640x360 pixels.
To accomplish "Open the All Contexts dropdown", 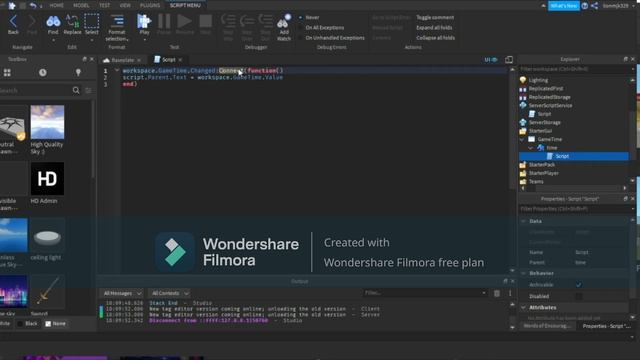I will 170,293.
